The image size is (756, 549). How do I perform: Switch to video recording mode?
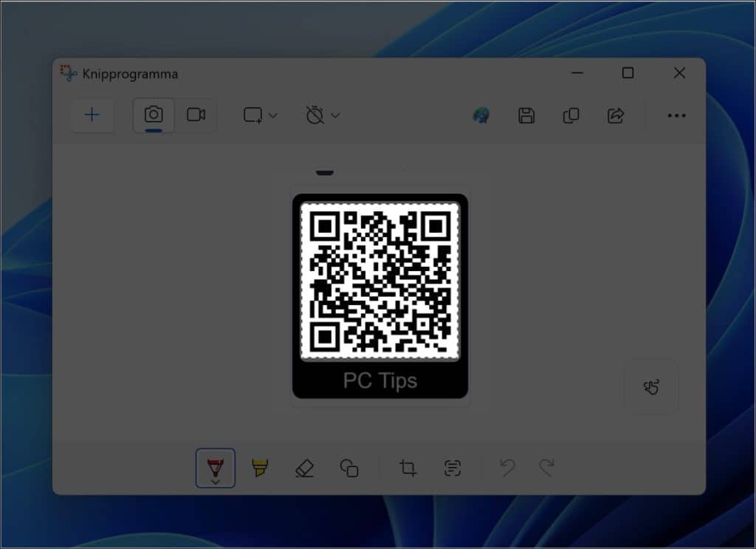tap(196, 115)
